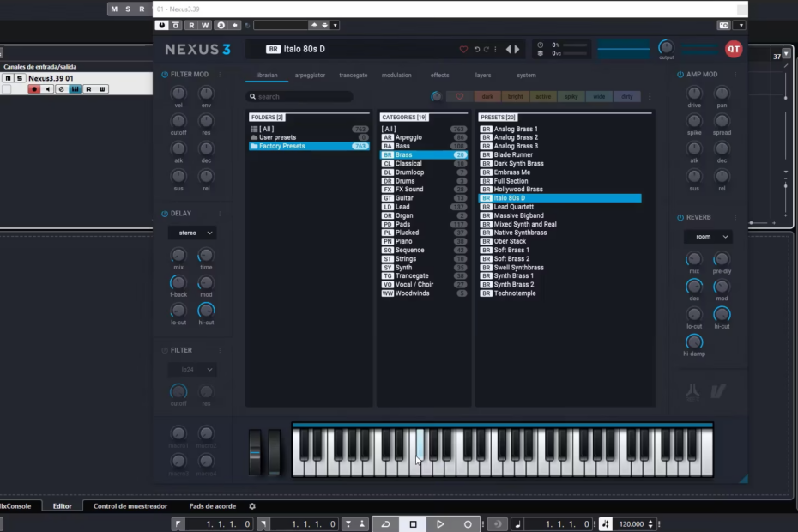The image size is (798, 532).
Task: Click the transport Record circle button
Action: (468, 524)
